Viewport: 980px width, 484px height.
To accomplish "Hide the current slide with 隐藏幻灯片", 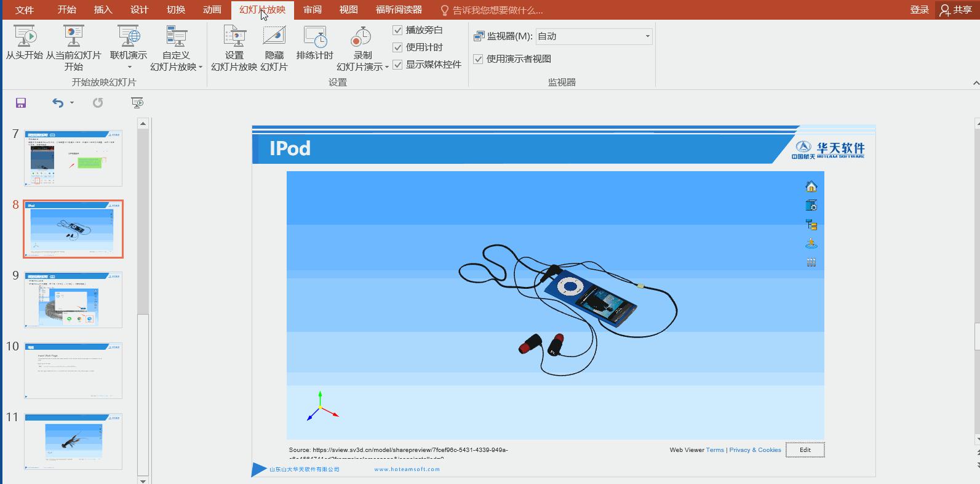I will (x=274, y=48).
